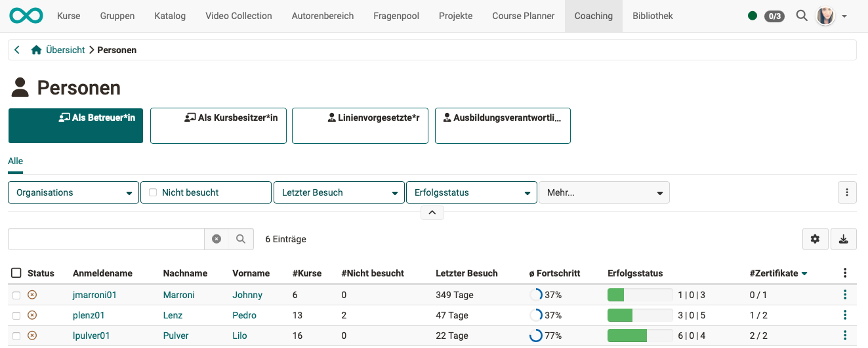Open filter options three-dot menu
The width and height of the screenshot is (868, 348).
coord(846,192)
